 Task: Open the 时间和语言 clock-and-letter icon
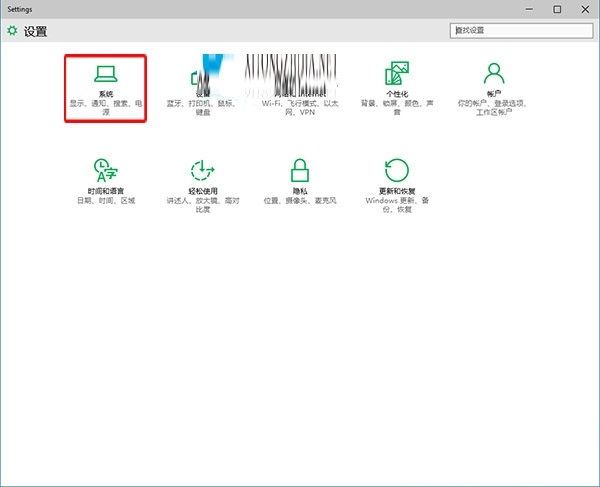click(106, 170)
